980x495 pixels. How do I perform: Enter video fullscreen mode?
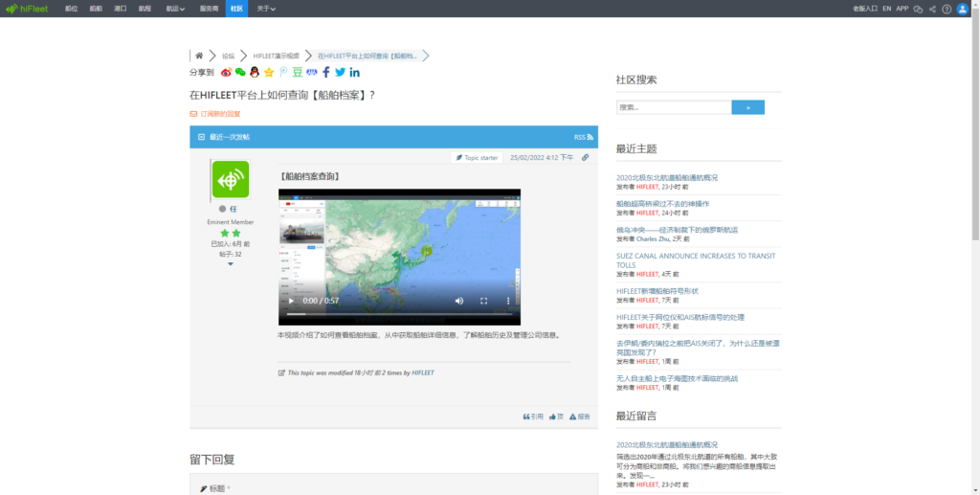click(x=483, y=301)
